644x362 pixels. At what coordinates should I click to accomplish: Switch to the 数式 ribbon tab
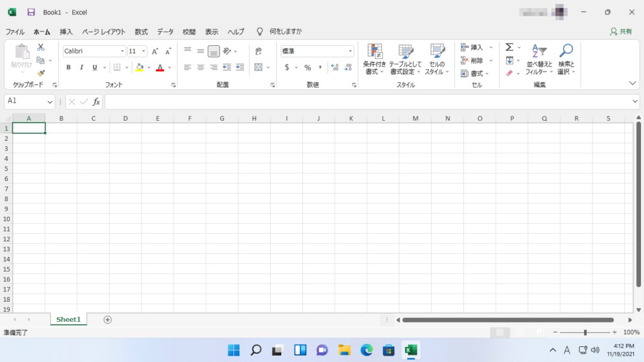point(141,31)
